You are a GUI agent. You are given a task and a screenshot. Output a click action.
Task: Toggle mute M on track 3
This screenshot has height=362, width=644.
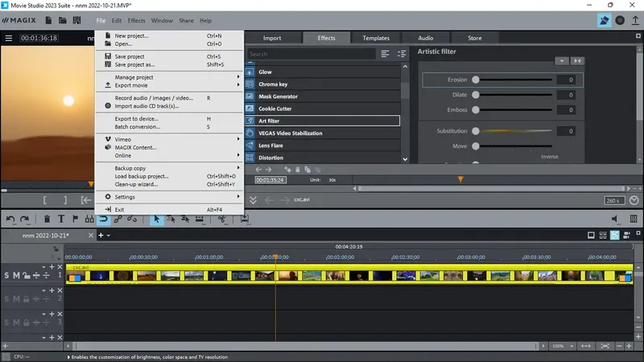[x=16, y=323]
